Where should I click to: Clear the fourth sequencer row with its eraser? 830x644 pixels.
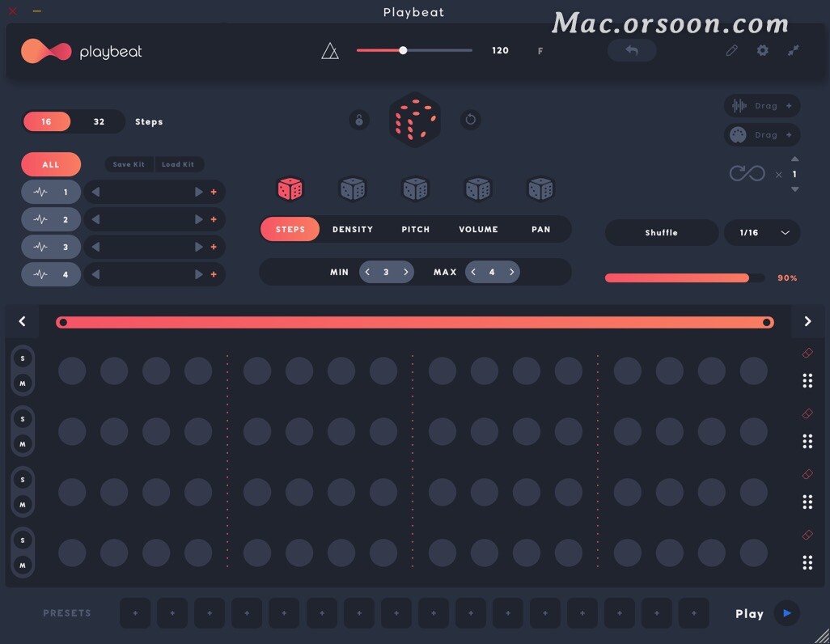tap(807, 535)
